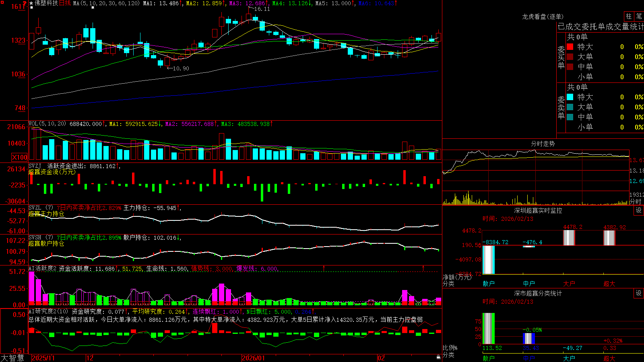Click the red 特大 buy order swatch
This screenshot has width=644, height=362.
pos(570,47)
